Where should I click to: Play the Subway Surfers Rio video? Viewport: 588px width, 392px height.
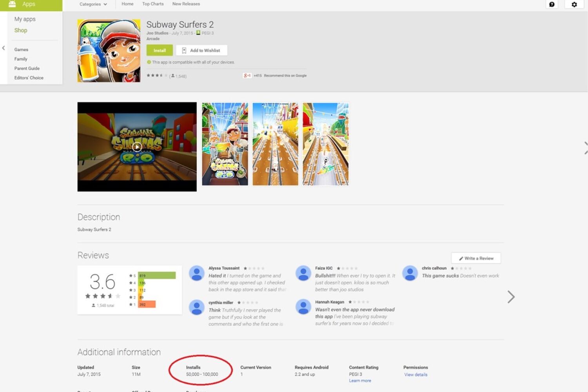137,147
